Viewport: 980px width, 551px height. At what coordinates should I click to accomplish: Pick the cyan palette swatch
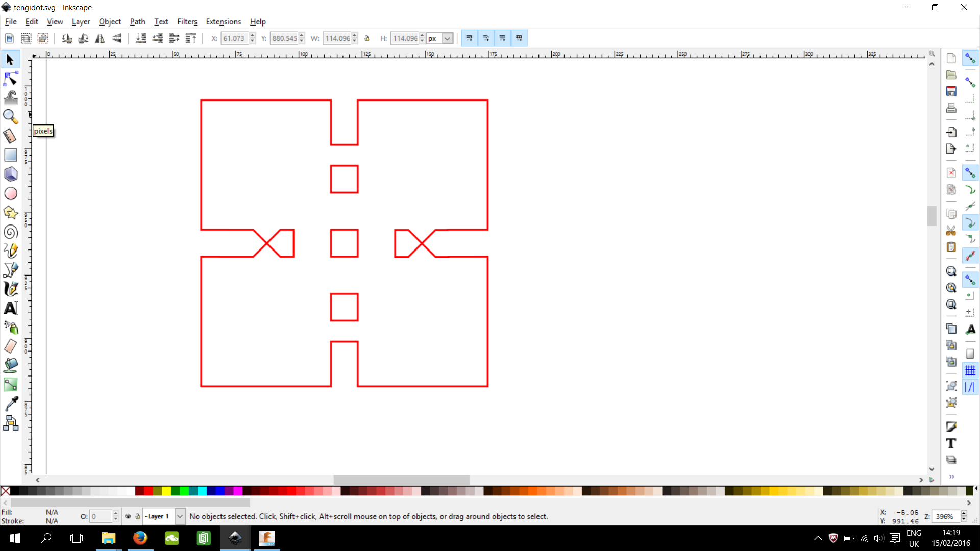click(x=202, y=491)
